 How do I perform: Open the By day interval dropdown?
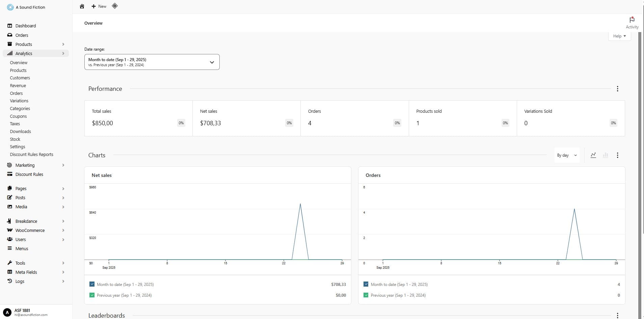pyautogui.click(x=566, y=155)
